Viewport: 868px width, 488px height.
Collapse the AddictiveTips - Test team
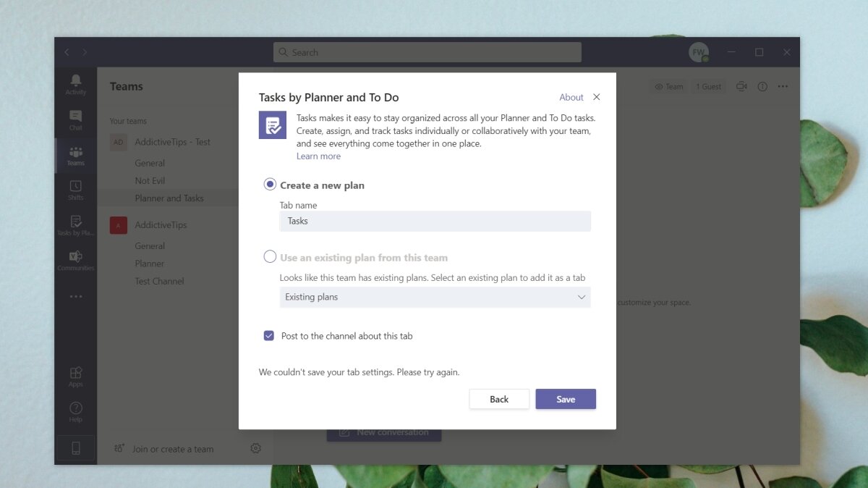[x=174, y=142]
